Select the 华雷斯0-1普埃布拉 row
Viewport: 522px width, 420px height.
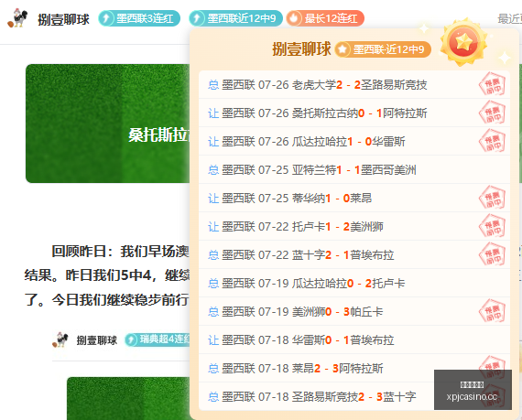coord(354,339)
